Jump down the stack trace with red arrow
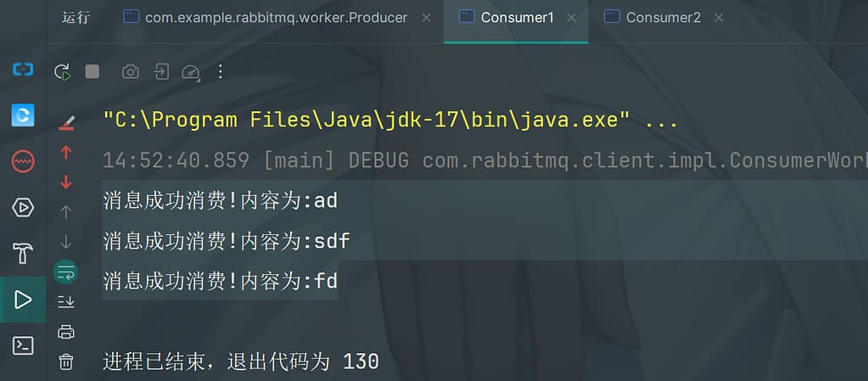 coord(66,182)
